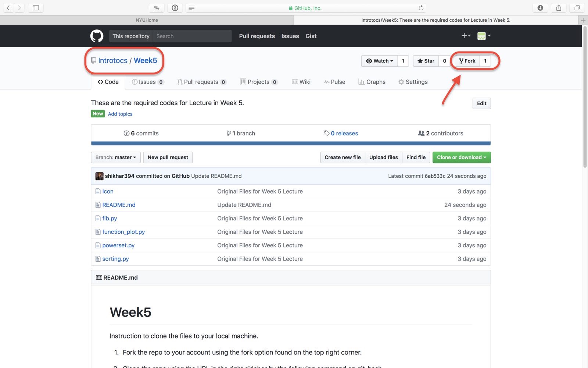Click Issues in top navigation
The width and height of the screenshot is (588, 368).
[290, 36]
